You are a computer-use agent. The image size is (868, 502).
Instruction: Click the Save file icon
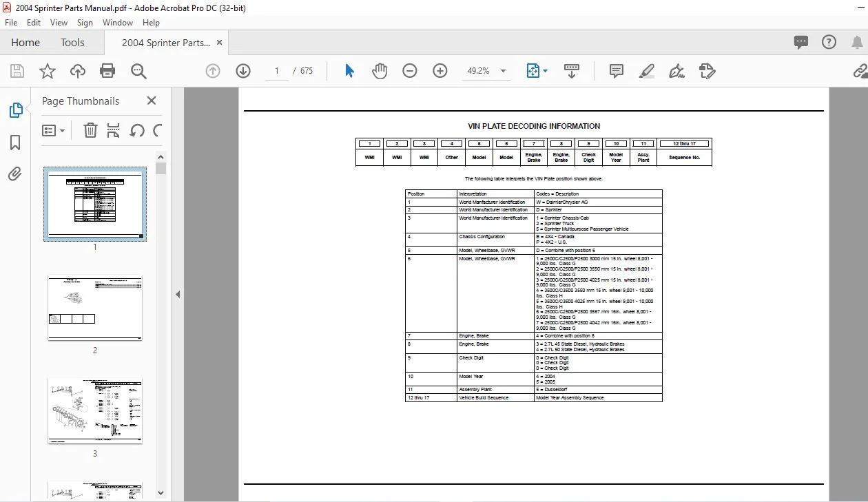click(17, 71)
